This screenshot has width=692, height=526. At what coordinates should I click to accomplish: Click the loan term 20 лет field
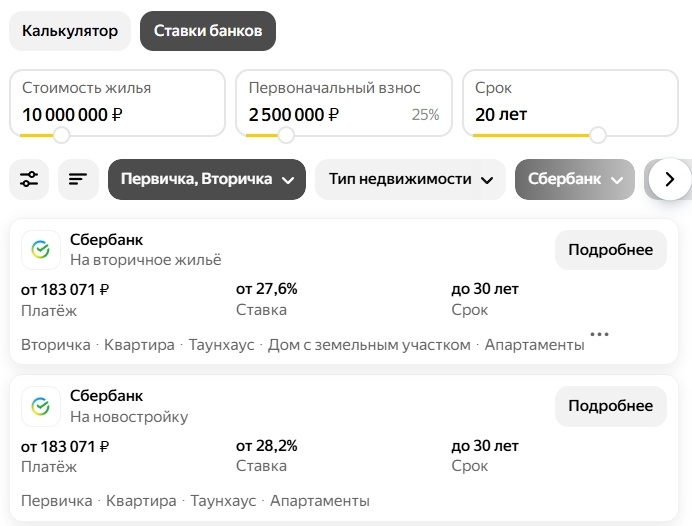pyautogui.click(x=501, y=114)
